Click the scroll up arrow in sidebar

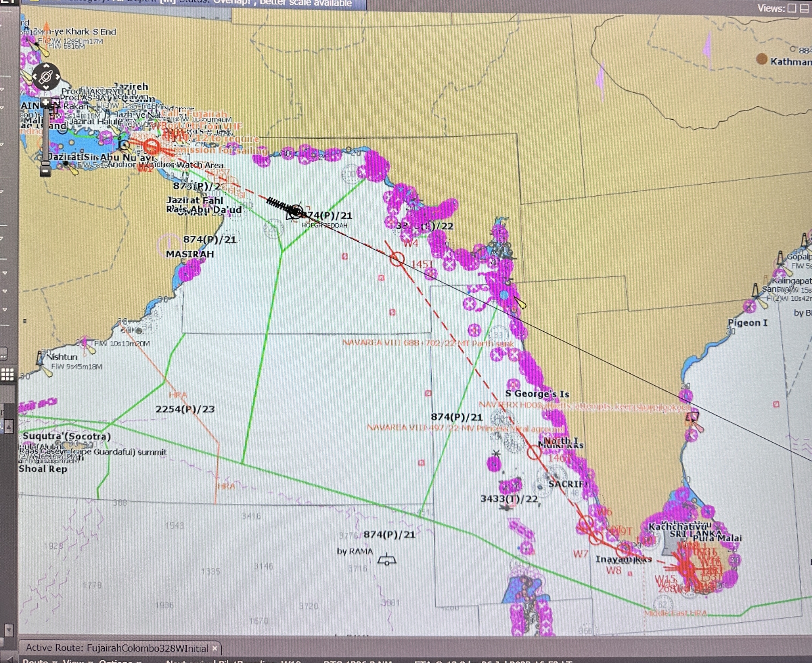tap(9, 426)
